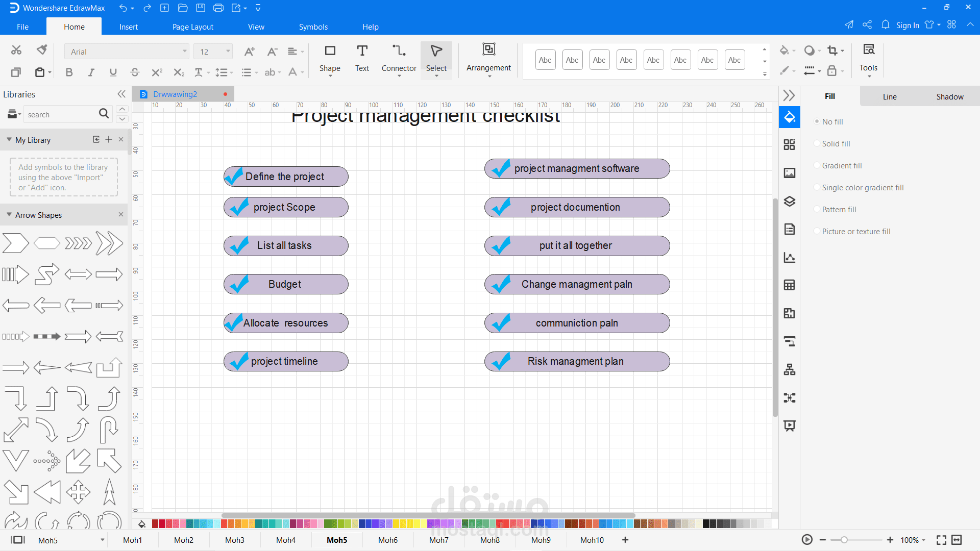Select the Connector tool
This screenshot has height=551, width=980.
click(x=399, y=59)
